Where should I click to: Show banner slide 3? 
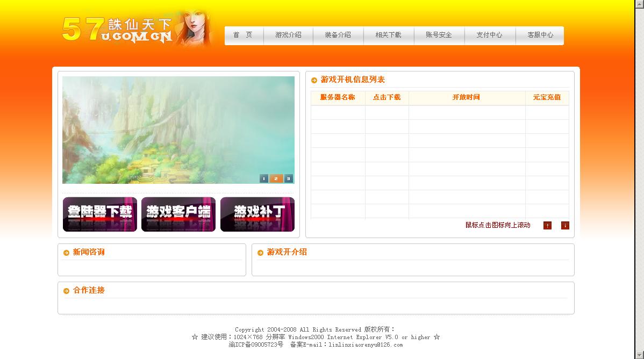click(289, 178)
